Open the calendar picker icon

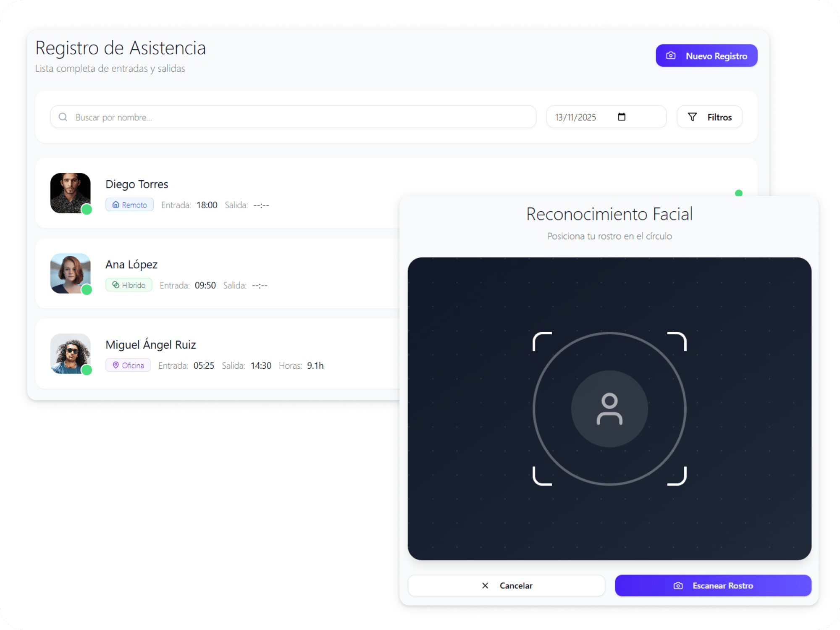(622, 117)
